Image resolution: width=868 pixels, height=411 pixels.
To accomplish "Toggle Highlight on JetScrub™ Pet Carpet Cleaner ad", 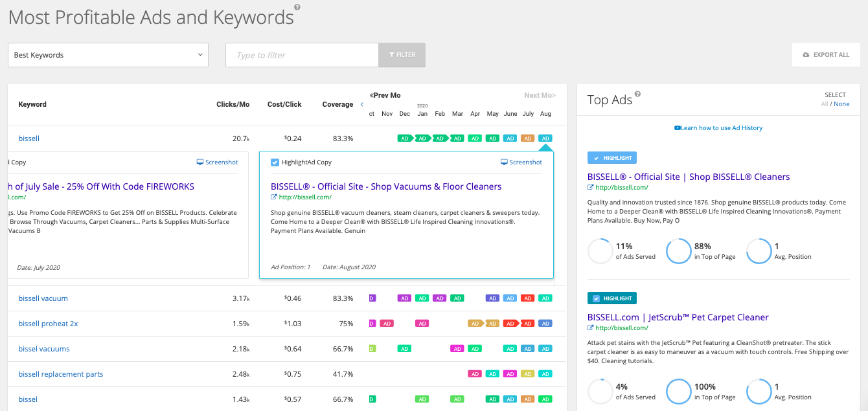I will 612,298.
